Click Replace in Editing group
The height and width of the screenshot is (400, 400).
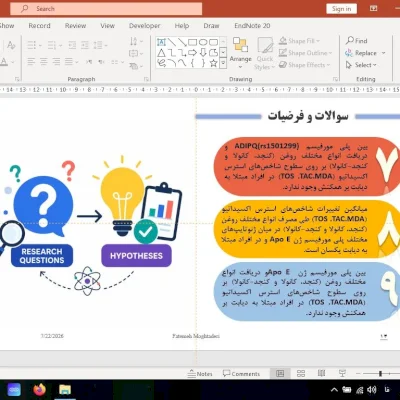[365, 53]
